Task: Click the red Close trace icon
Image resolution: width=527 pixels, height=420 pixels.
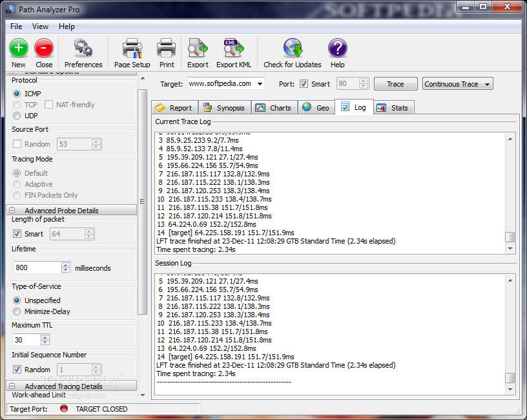Action: [x=44, y=48]
